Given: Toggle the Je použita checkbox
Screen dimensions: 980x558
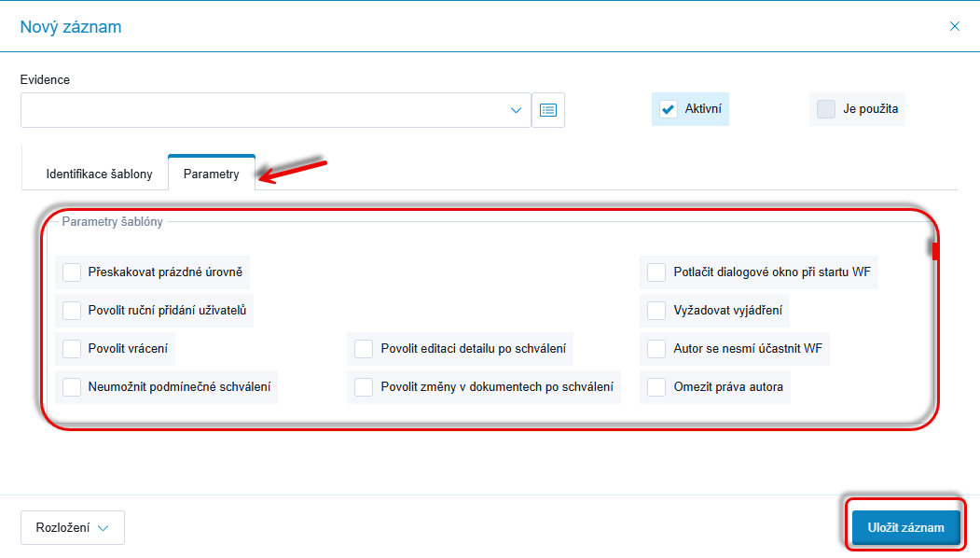Looking at the screenshot, I should pyautogui.click(x=826, y=109).
